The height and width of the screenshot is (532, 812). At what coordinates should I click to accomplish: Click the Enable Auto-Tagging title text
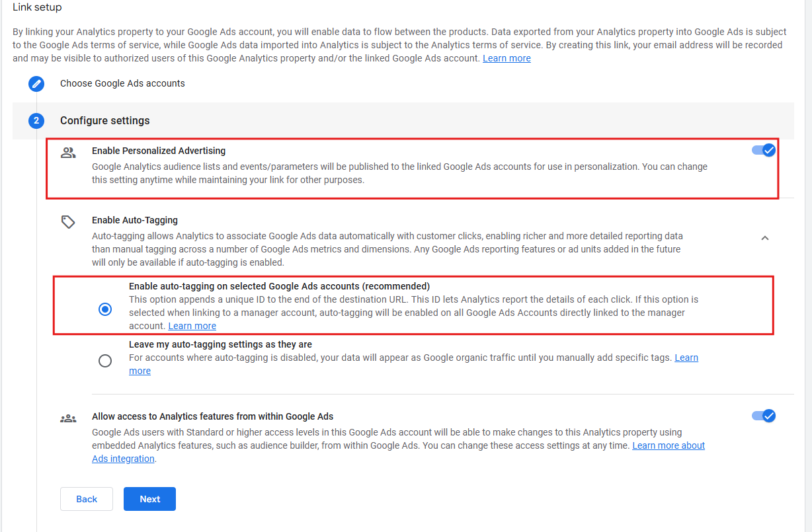(135, 220)
